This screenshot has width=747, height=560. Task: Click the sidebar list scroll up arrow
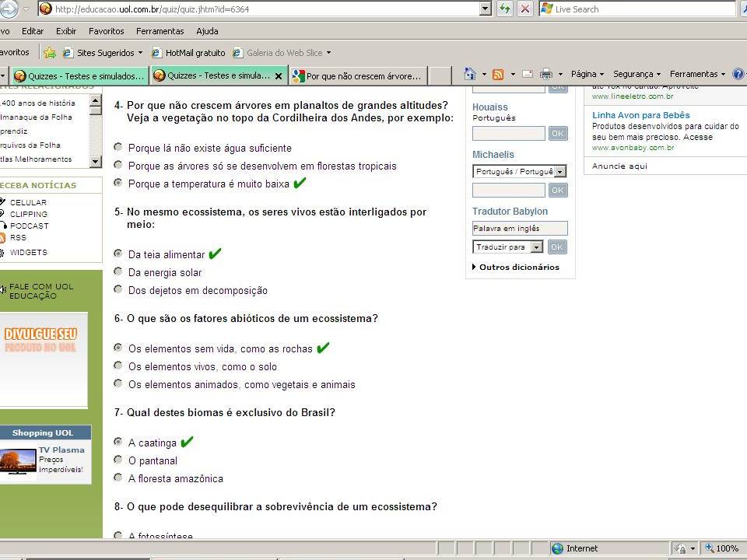pyautogui.click(x=95, y=100)
